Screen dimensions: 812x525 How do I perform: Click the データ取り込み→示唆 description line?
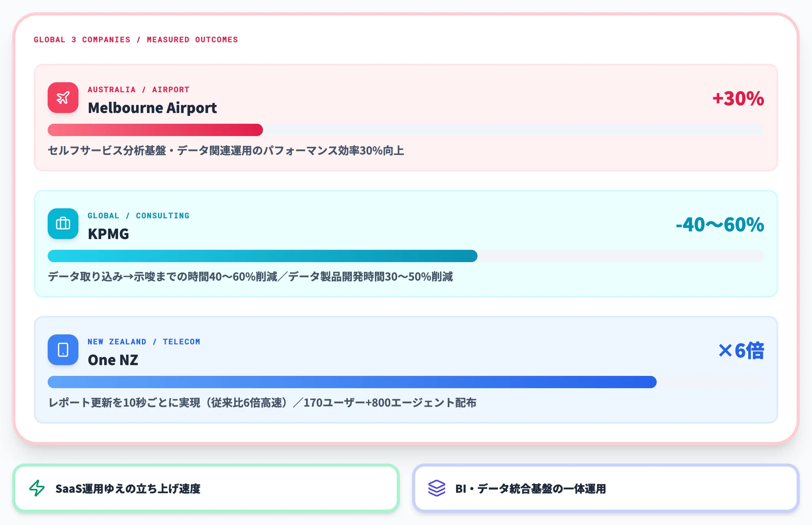(x=250, y=277)
